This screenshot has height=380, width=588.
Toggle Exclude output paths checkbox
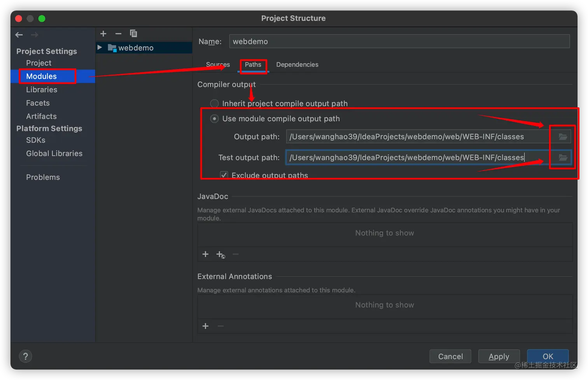[224, 175]
